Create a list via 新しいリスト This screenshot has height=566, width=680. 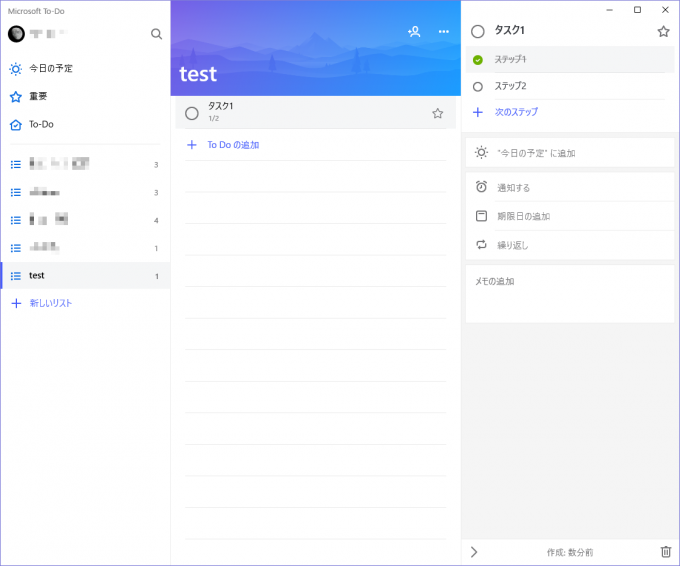(50, 303)
